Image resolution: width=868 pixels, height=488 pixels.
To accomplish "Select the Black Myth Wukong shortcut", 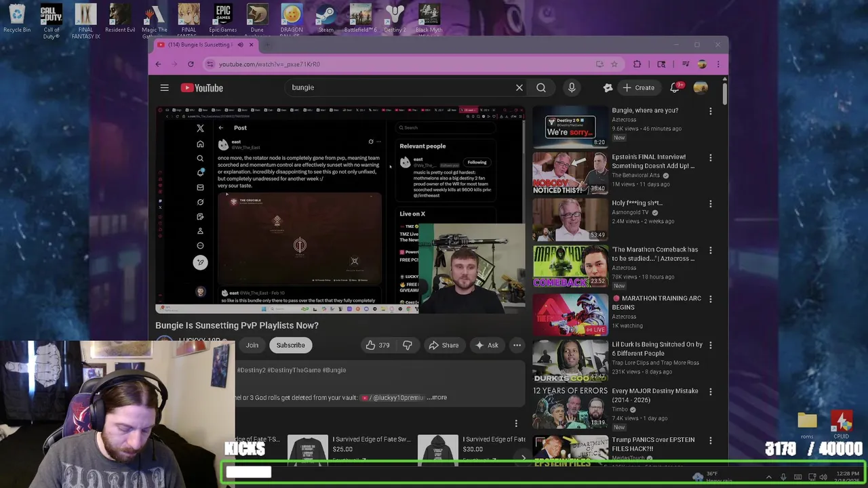I will [429, 20].
